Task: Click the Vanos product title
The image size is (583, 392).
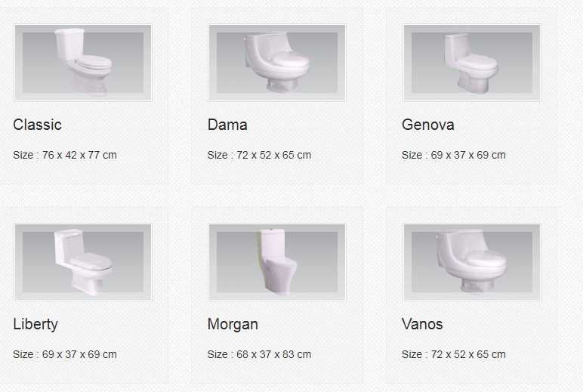Action: pos(422,324)
